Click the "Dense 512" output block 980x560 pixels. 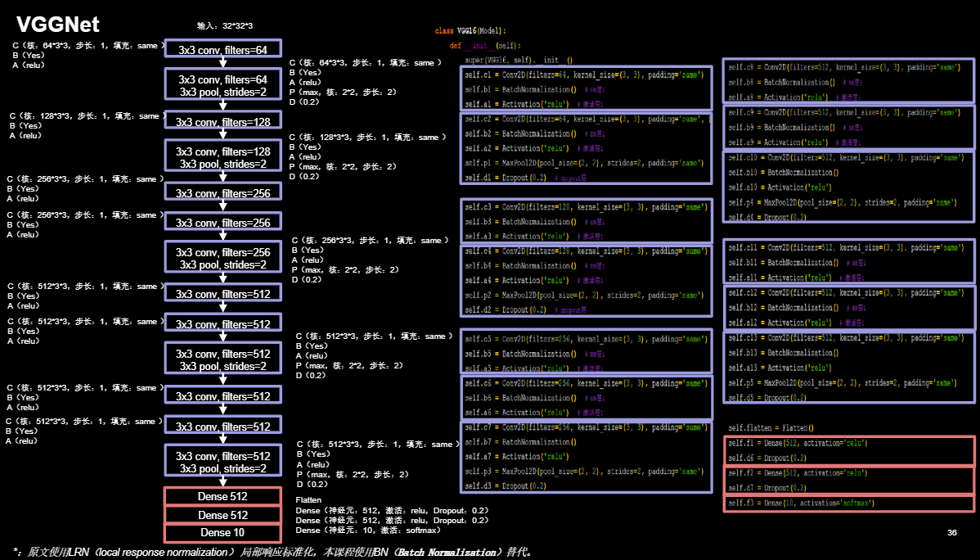[x=223, y=496]
